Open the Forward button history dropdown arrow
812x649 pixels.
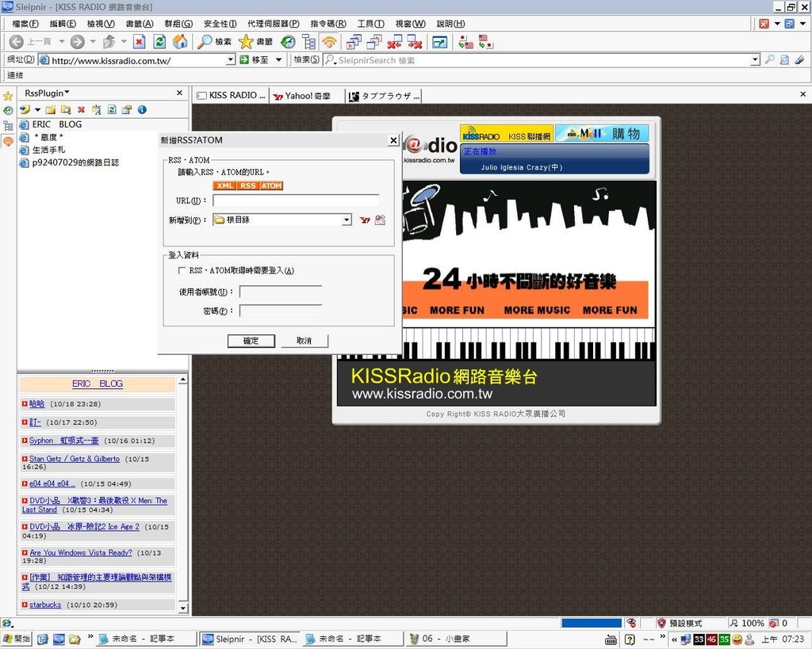tap(93, 42)
